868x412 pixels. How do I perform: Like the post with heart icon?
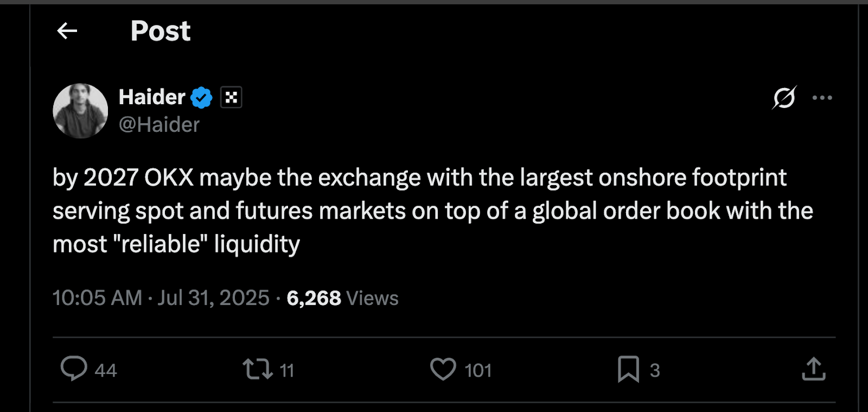[443, 369]
